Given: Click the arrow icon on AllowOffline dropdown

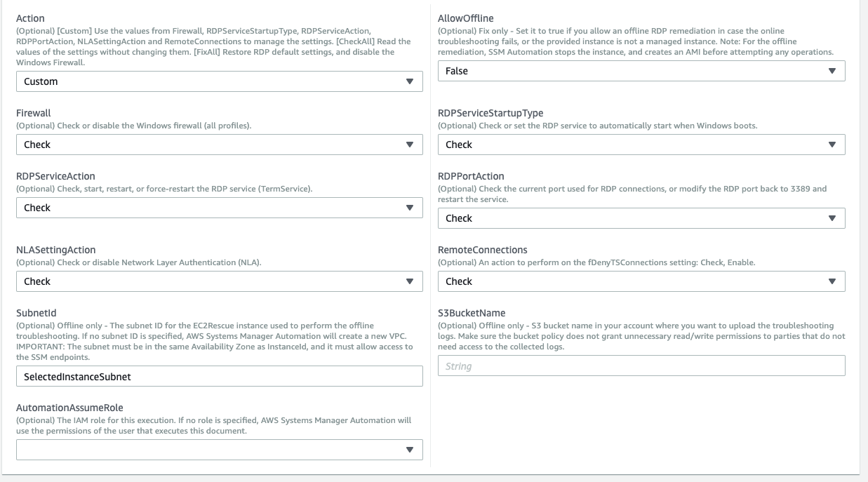Looking at the screenshot, I should [832, 71].
